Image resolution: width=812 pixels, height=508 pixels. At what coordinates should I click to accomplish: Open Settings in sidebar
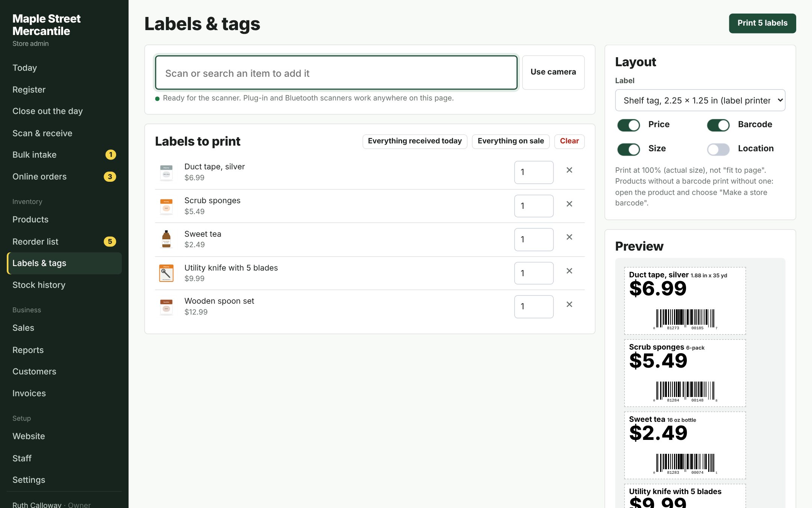click(x=64, y=480)
